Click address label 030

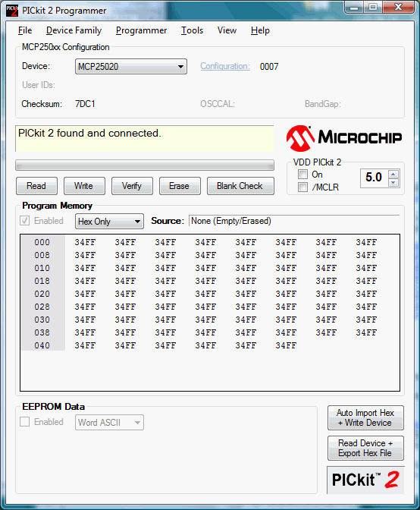point(42,320)
